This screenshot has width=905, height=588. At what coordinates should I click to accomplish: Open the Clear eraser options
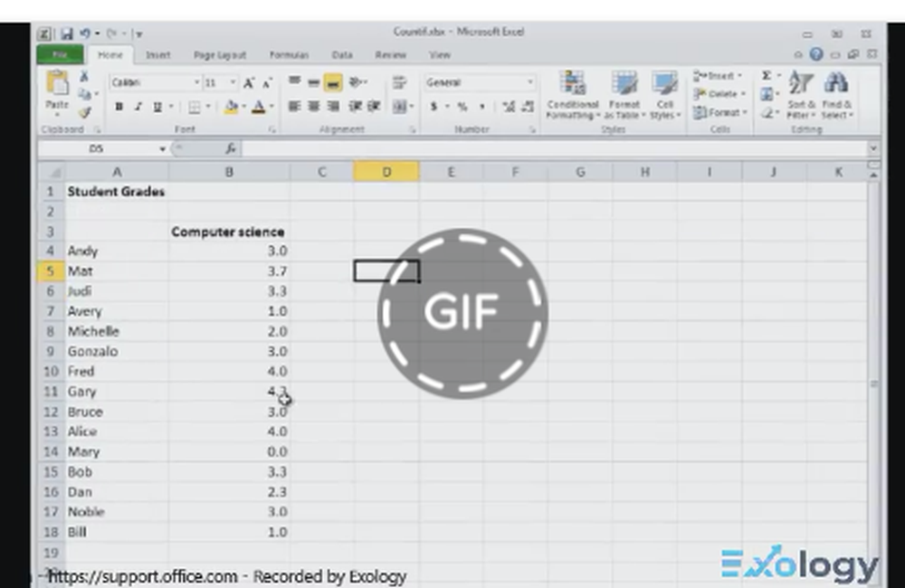pyautogui.click(x=767, y=112)
